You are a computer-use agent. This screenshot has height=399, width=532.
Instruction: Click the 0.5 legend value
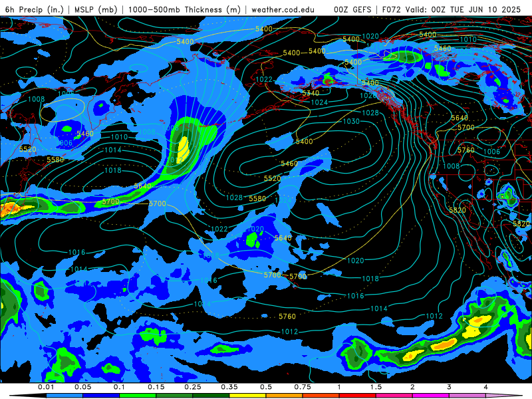click(266, 387)
